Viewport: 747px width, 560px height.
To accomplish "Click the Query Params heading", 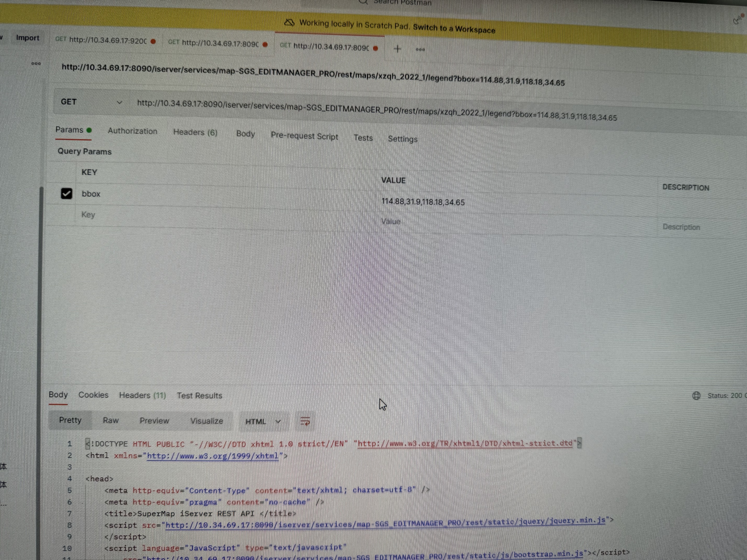I will point(84,151).
